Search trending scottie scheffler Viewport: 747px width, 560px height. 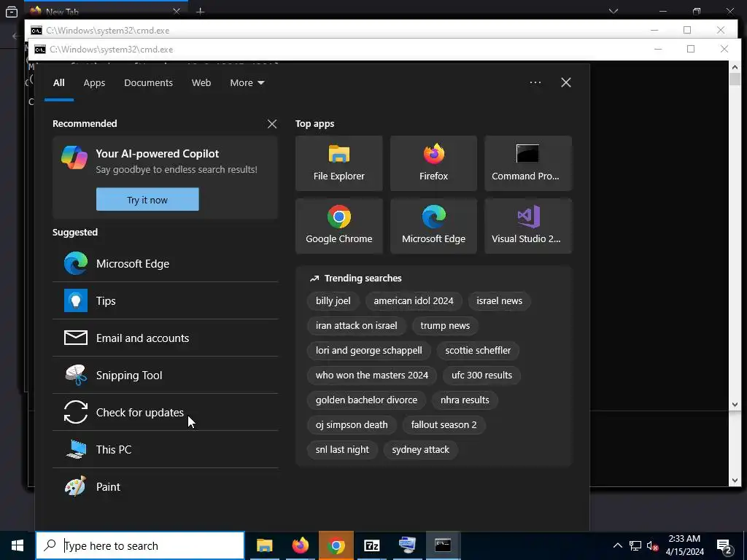[x=478, y=351]
